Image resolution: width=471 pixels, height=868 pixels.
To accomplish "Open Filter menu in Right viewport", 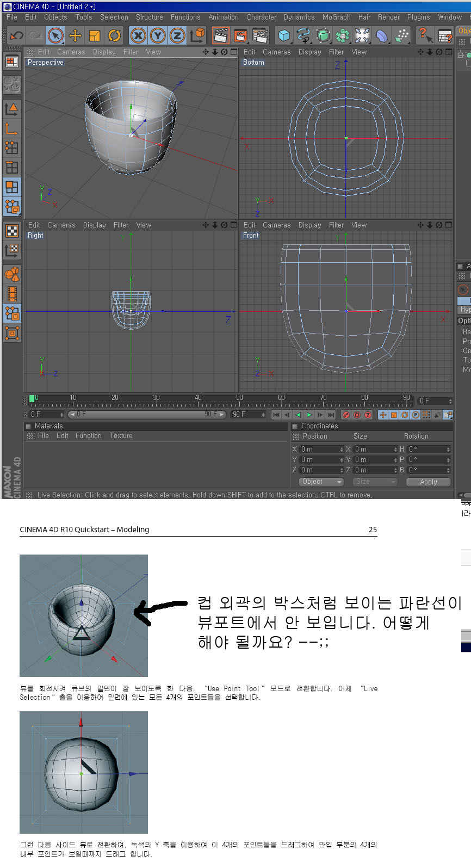I will (x=121, y=225).
